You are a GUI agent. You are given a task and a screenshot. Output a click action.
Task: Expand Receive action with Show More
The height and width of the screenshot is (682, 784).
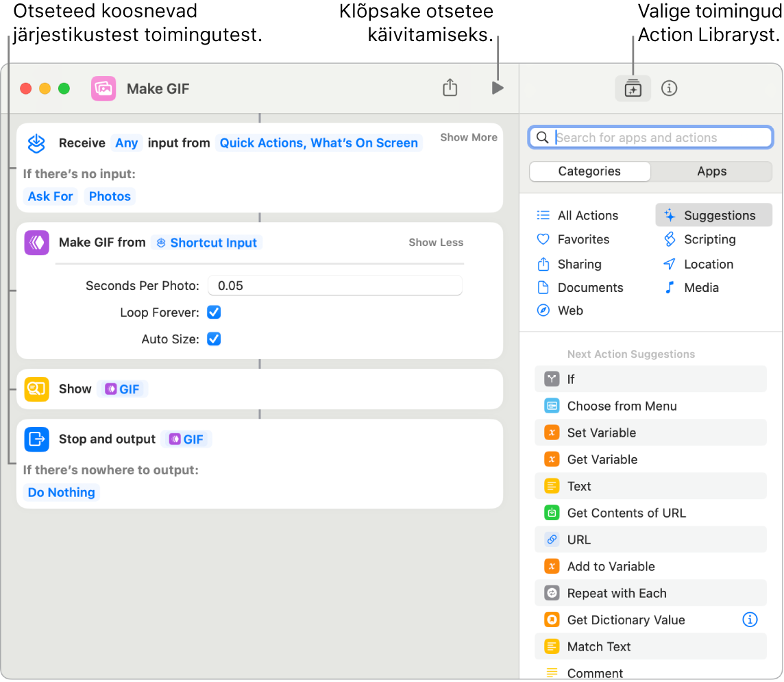click(468, 138)
